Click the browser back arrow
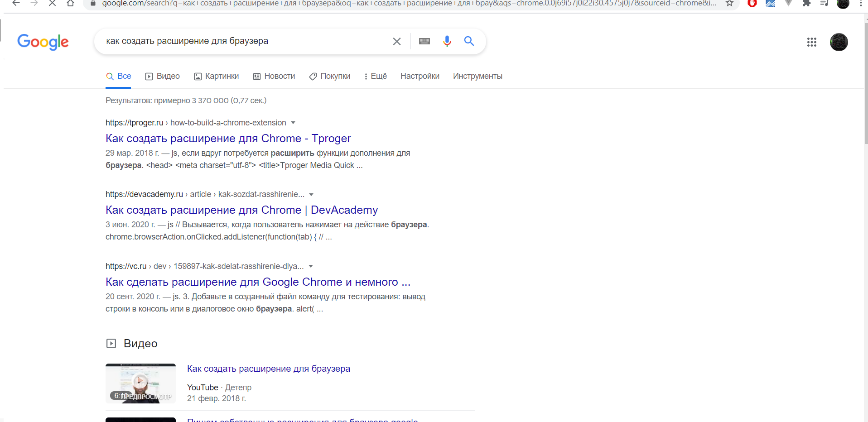 16,3
